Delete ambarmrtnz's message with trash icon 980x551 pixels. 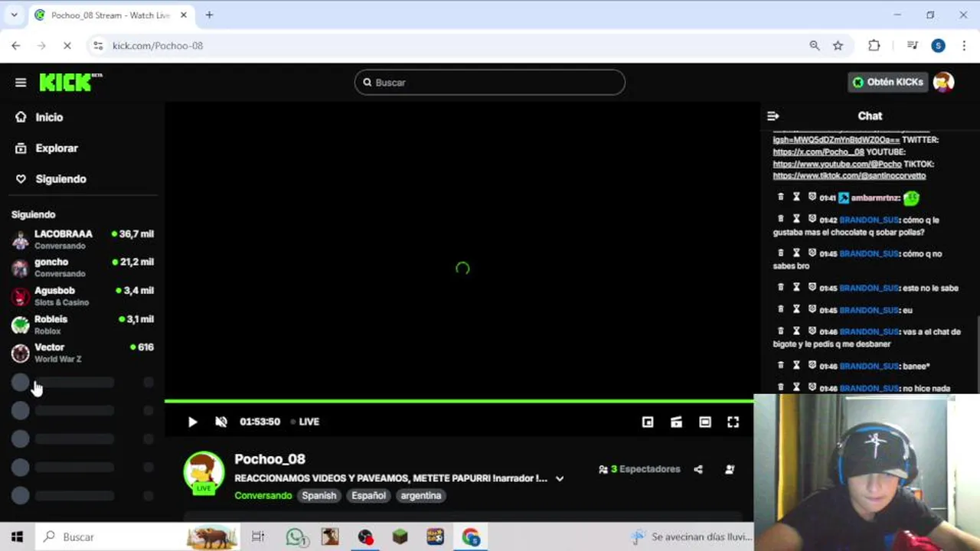tap(781, 197)
